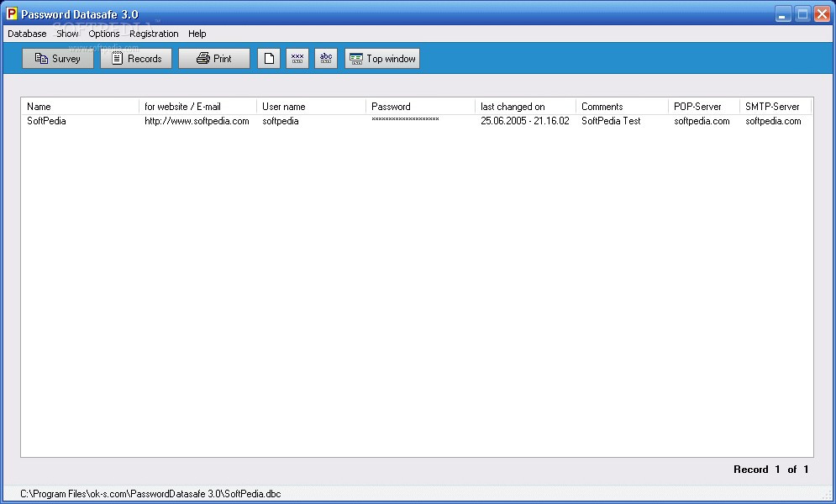Open the Show menu

pyautogui.click(x=68, y=34)
